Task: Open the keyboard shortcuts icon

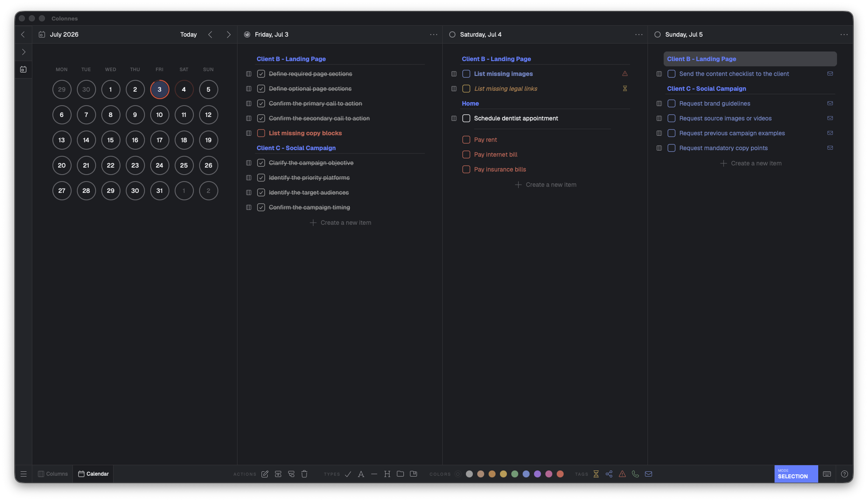Action: pos(827,474)
